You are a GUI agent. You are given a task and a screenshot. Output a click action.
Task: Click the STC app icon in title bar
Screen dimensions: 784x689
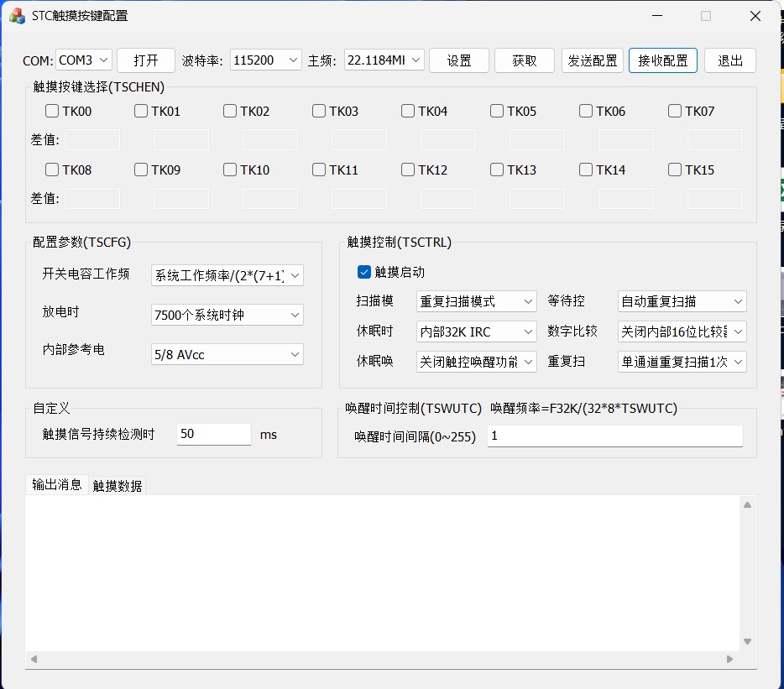click(x=17, y=16)
